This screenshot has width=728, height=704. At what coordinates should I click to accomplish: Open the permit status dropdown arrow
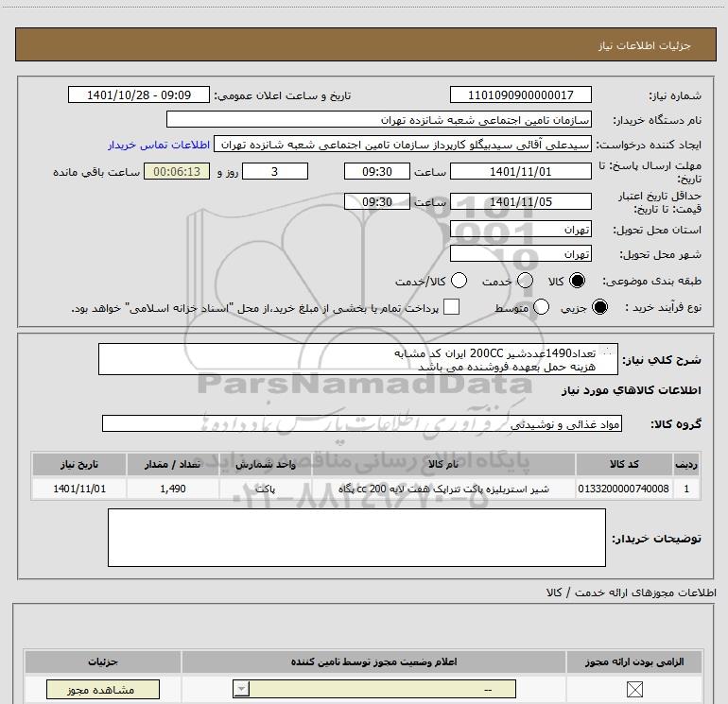click(x=241, y=689)
